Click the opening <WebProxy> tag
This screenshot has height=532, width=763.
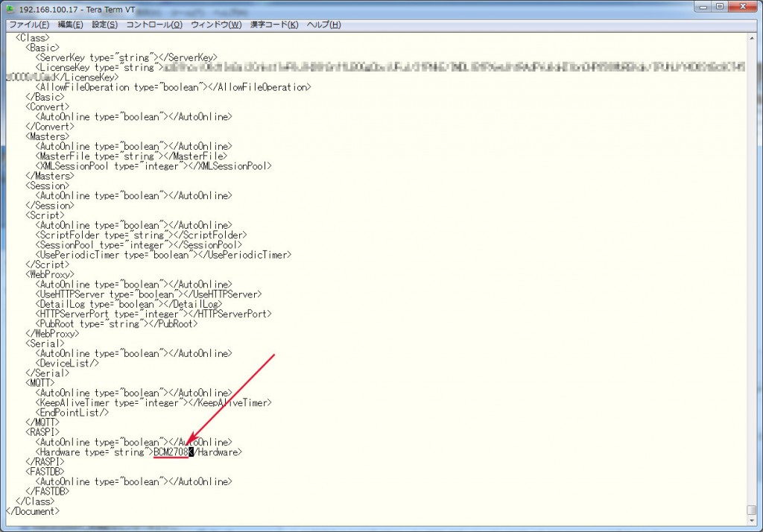50,274
